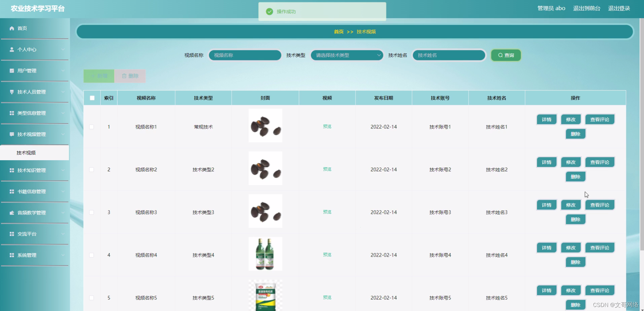
Task: Check the select-all checkbox in table header
Action: [92, 98]
